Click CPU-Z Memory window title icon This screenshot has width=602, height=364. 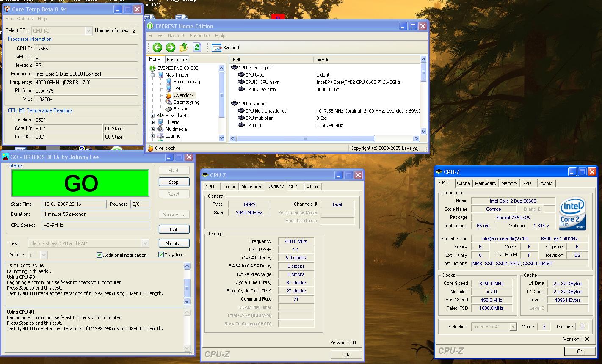tap(205, 175)
